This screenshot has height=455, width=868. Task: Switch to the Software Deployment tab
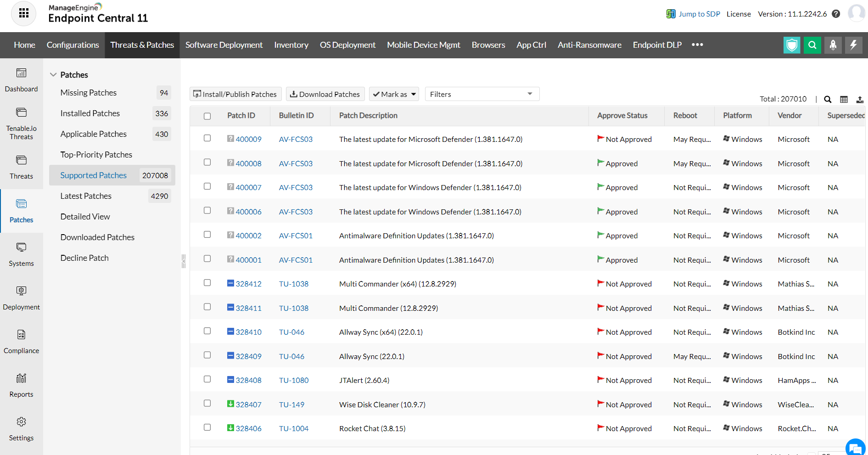(224, 45)
